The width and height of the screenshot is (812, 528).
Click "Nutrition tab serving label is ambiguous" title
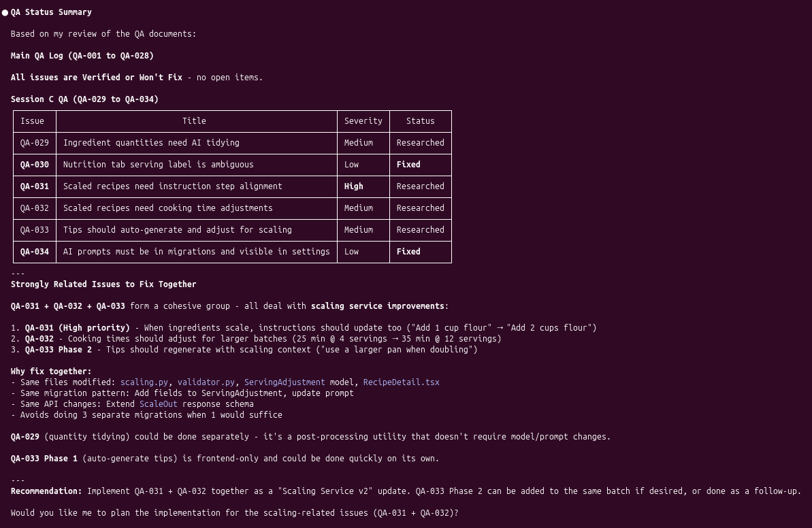point(158,165)
